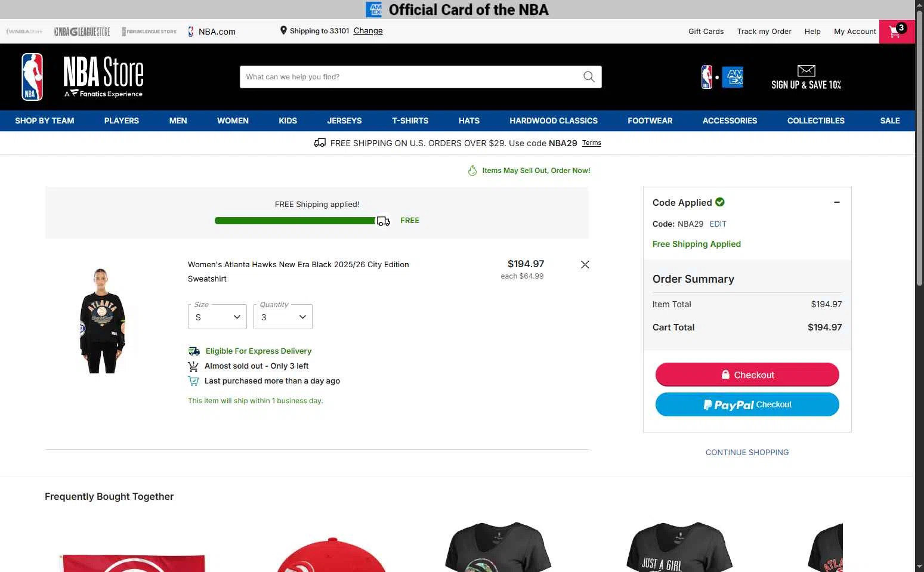
Task: Click the Eligible For Express Delivery text
Action: 258,351
